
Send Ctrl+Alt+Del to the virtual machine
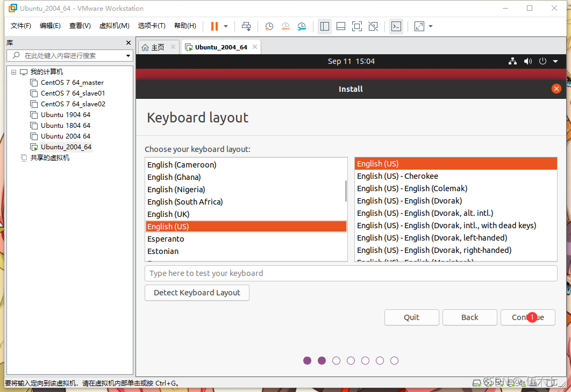pyautogui.click(x=246, y=26)
